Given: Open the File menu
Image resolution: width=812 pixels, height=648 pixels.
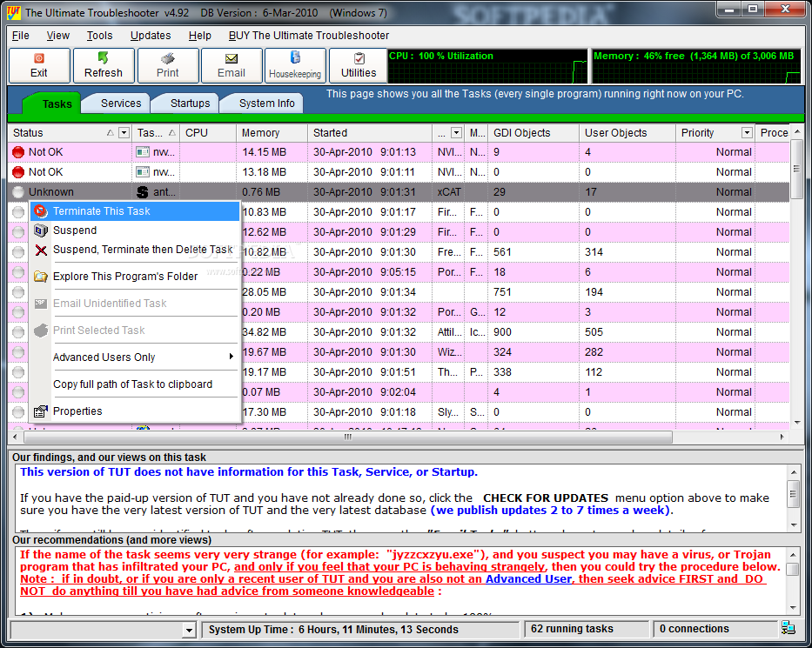Looking at the screenshot, I should click(x=21, y=35).
